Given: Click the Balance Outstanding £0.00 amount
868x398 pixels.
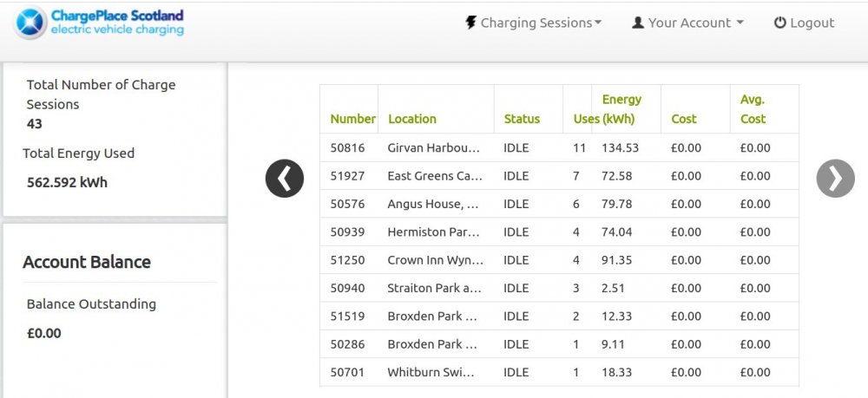Looking at the screenshot, I should click(43, 333).
